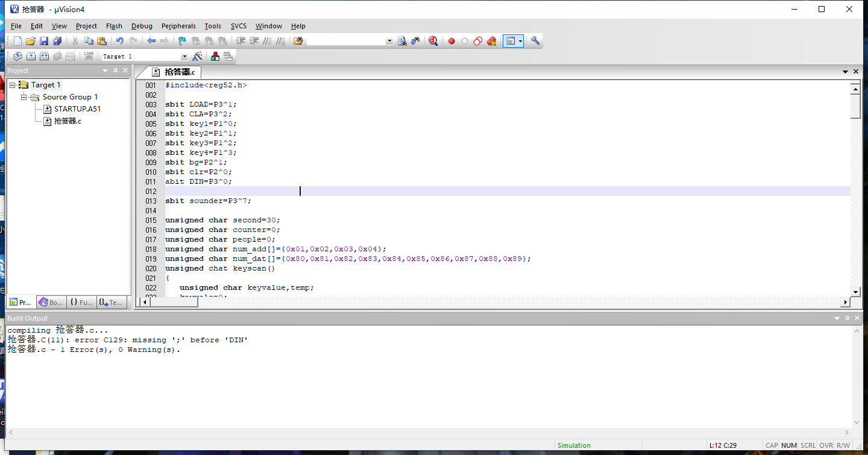Image resolution: width=868 pixels, height=455 pixels.
Task: Close the Project panel
Action: coord(125,71)
